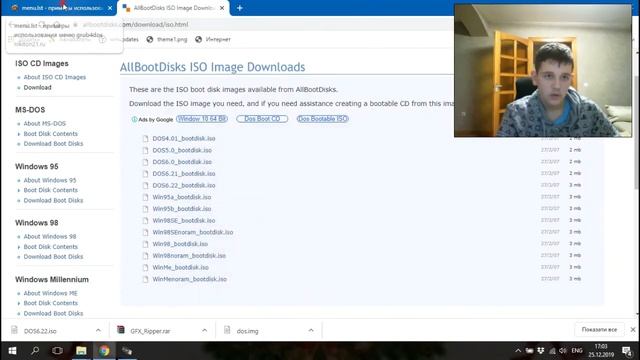Viewport: 640px width, 360px height.
Task: Click the browser address bar URL
Action: click(x=135, y=24)
